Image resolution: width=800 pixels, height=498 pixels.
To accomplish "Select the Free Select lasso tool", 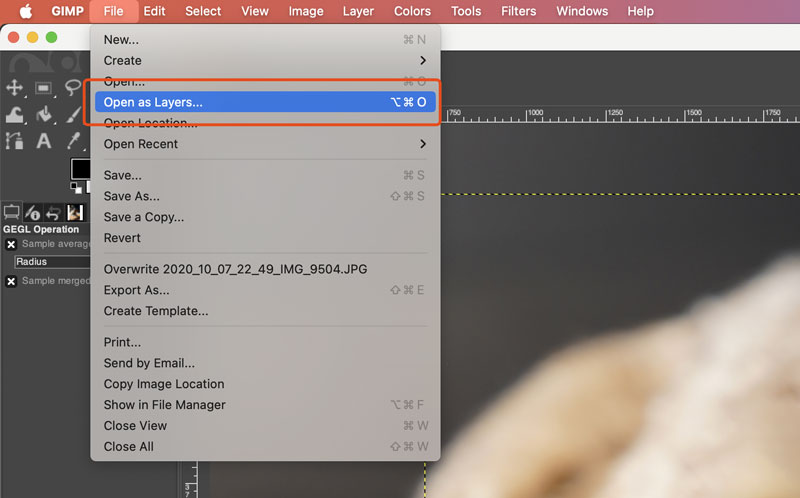I will click(x=72, y=87).
